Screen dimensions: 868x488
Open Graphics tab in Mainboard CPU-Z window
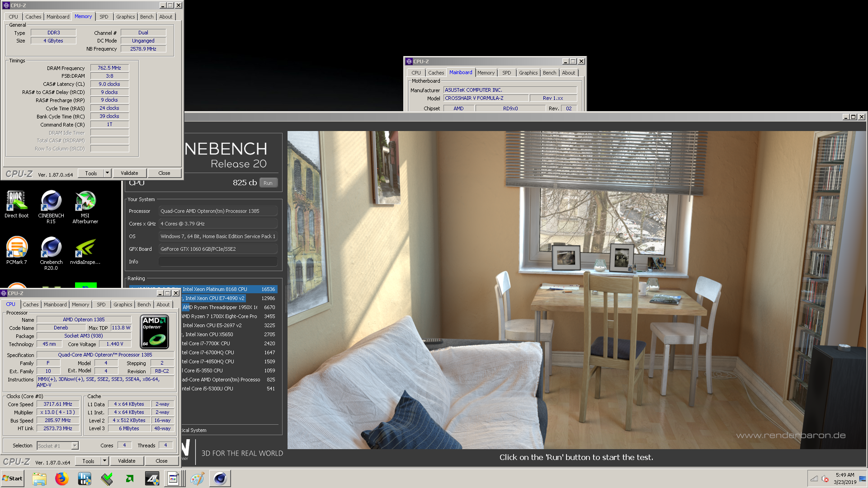click(528, 73)
